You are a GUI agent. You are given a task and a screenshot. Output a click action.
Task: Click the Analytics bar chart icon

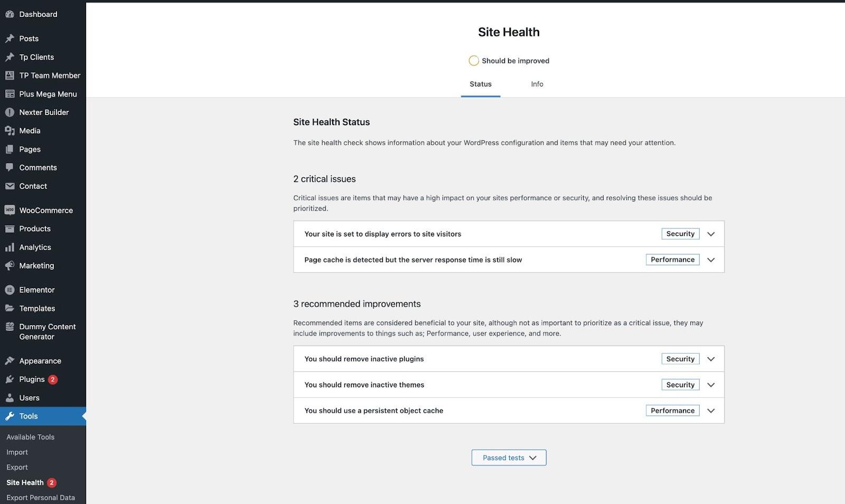coord(10,248)
